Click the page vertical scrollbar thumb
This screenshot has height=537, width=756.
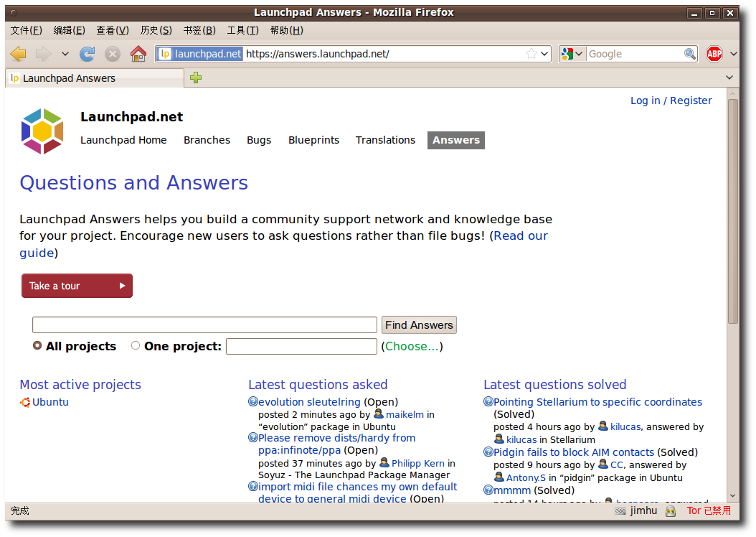coord(733,211)
